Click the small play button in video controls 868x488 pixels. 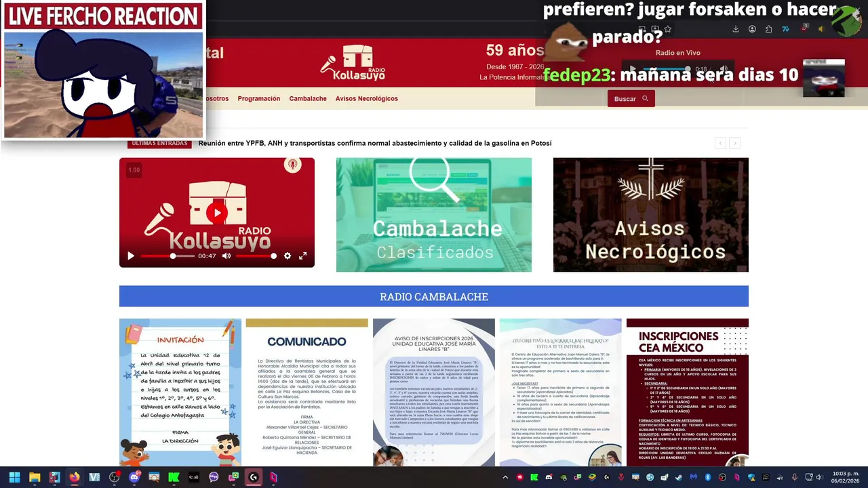[131, 256]
